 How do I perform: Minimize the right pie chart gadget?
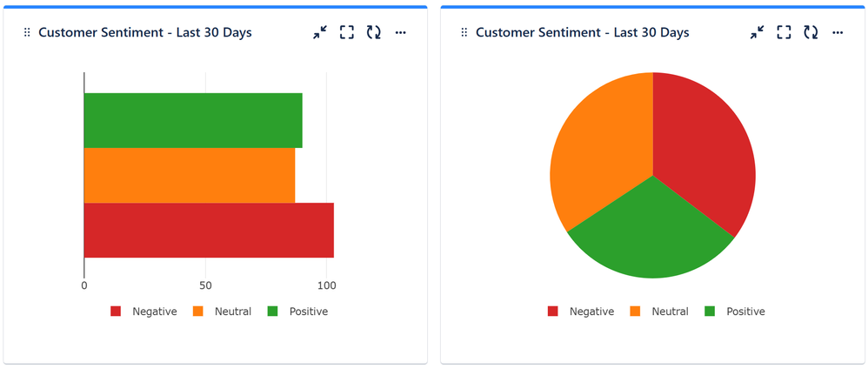tap(757, 33)
